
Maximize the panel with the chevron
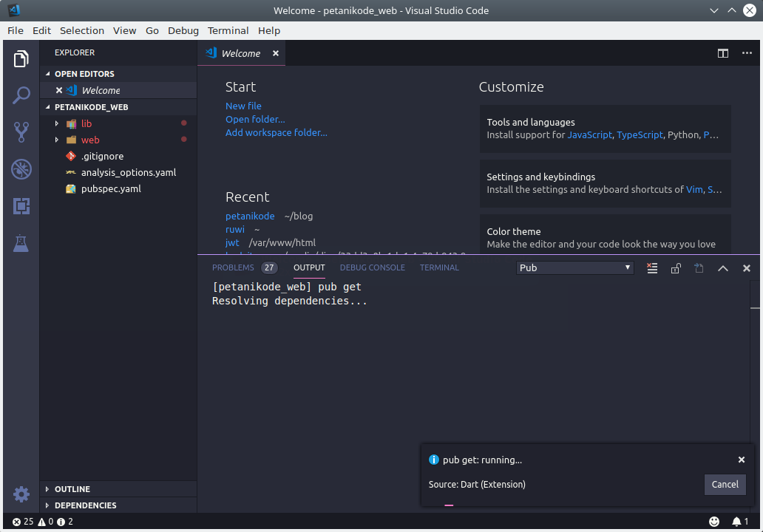pyautogui.click(x=723, y=268)
